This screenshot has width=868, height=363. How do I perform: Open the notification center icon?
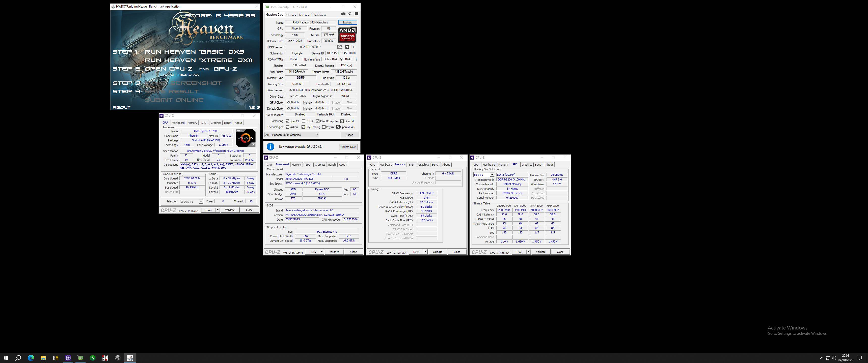point(860,358)
